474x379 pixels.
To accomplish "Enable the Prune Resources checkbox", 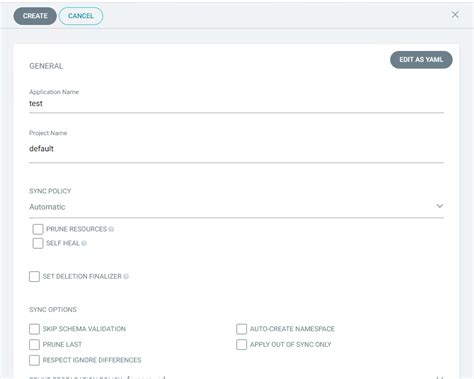I will pyautogui.click(x=38, y=229).
